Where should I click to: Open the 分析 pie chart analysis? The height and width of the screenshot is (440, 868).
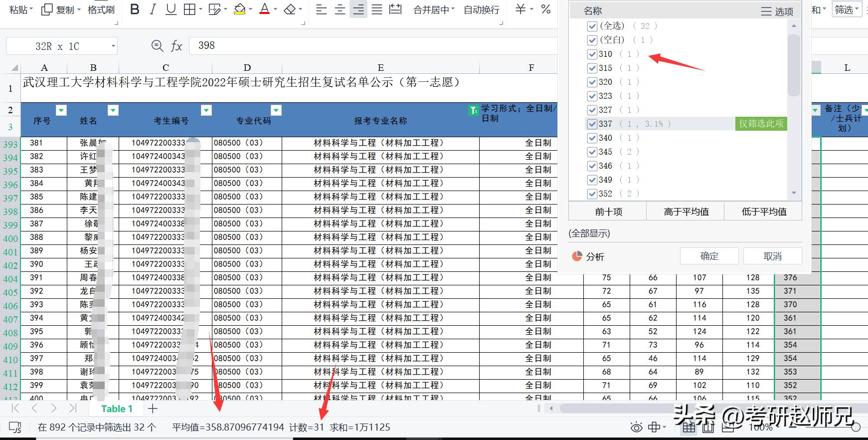coord(588,256)
